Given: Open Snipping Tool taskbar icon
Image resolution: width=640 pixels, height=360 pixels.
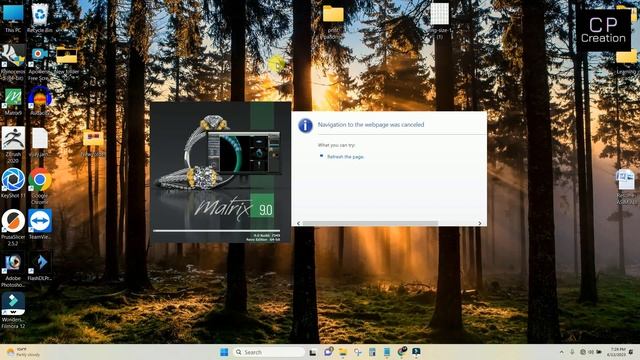Looking at the screenshot, I should pos(358,352).
